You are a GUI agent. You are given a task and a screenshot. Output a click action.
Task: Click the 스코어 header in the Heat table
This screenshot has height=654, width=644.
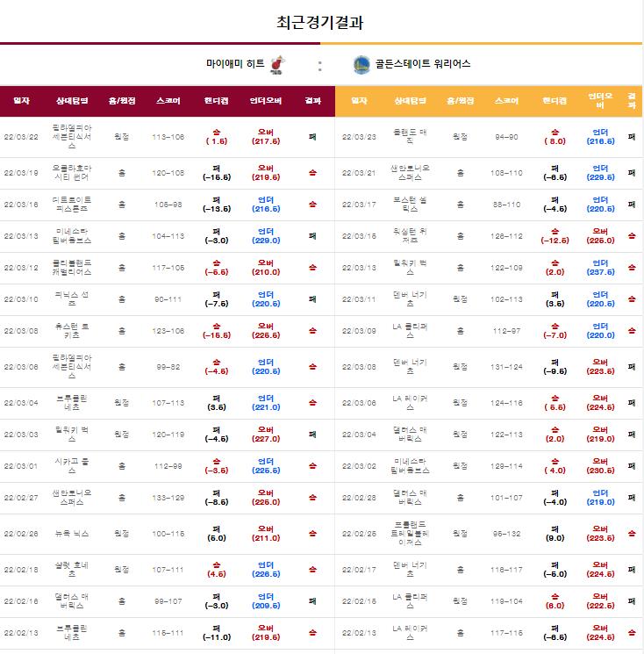168,101
